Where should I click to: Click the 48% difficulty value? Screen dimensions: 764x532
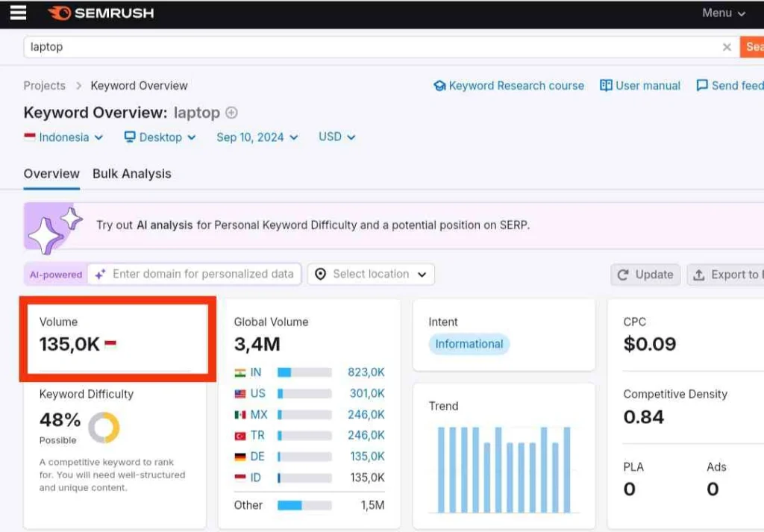pos(60,419)
